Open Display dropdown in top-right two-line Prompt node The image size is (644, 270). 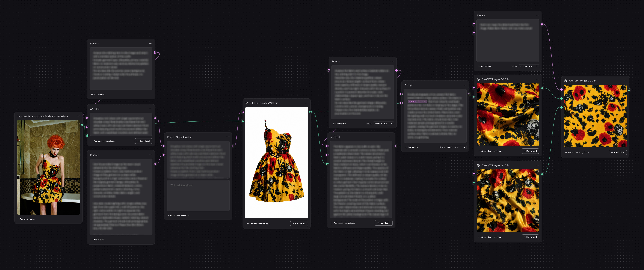(x=529, y=66)
